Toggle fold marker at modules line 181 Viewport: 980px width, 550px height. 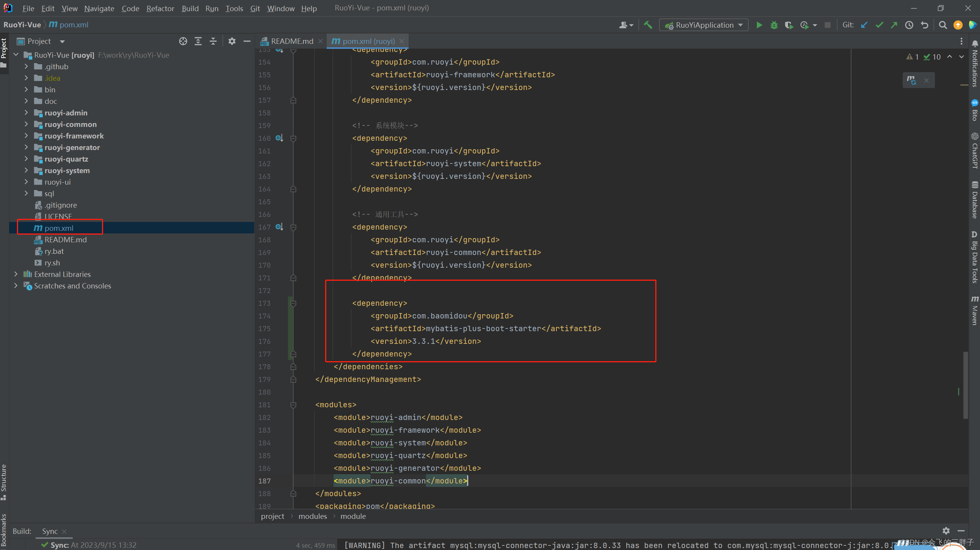(x=293, y=405)
